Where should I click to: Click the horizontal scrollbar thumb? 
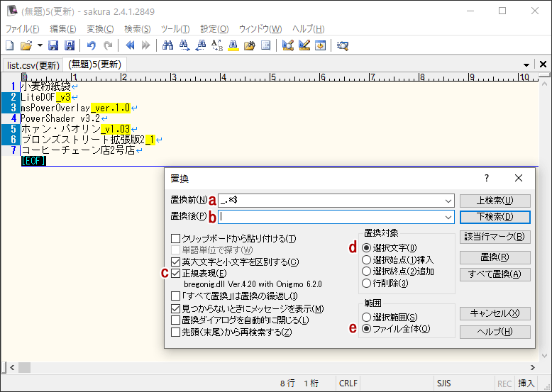(x=24, y=368)
